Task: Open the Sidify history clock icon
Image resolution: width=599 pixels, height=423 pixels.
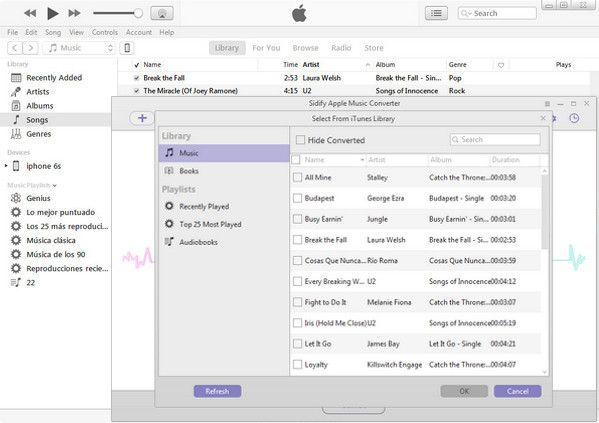Action: coord(574,118)
